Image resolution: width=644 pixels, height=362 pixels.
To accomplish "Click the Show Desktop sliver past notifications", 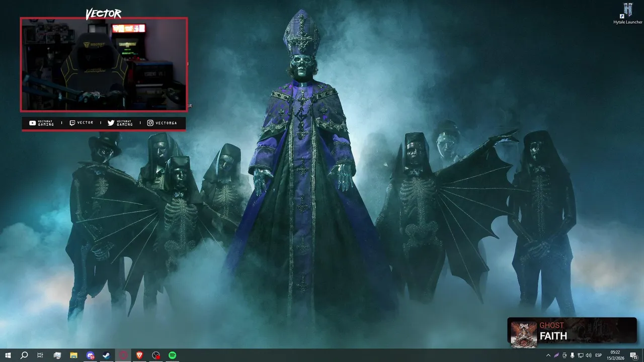I will pyautogui.click(x=642, y=355).
